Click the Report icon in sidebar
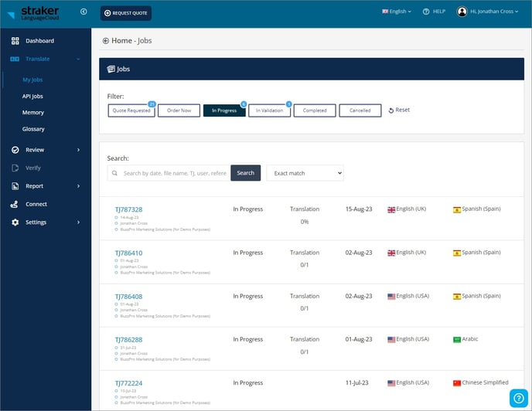532x411 pixels. pos(15,186)
